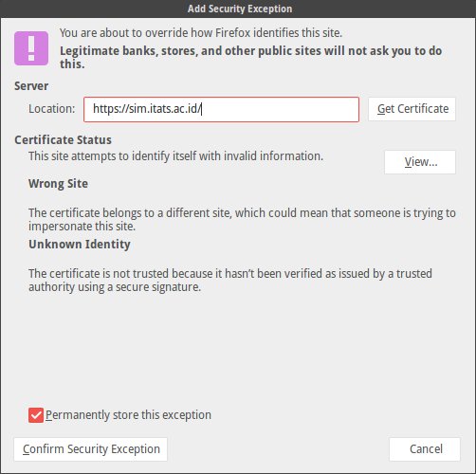Click the not trusted authority explanation paragraph
The width and height of the screenshot is (476, 474).
click(x=230, y=281)
